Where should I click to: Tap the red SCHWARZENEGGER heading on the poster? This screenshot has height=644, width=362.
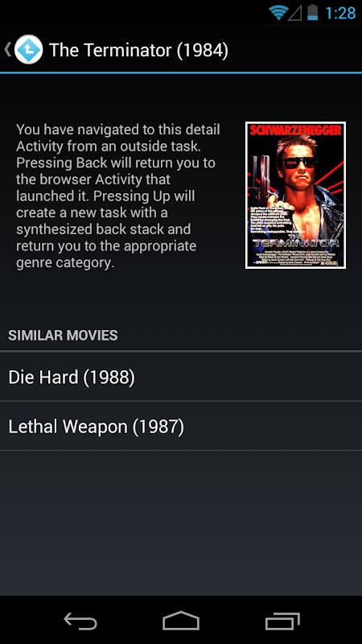pos(295,130)
